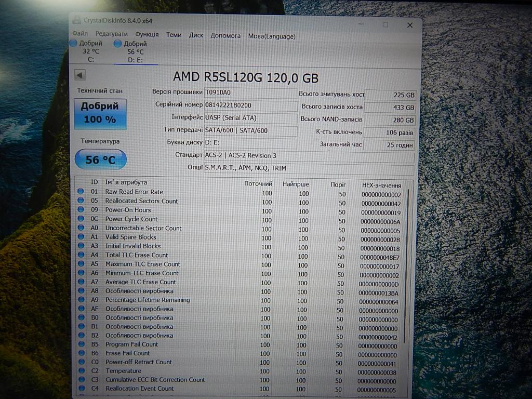Click the HEX-значення column header
The width and height of the screenshot is (532, 399).
pos(381,185)
